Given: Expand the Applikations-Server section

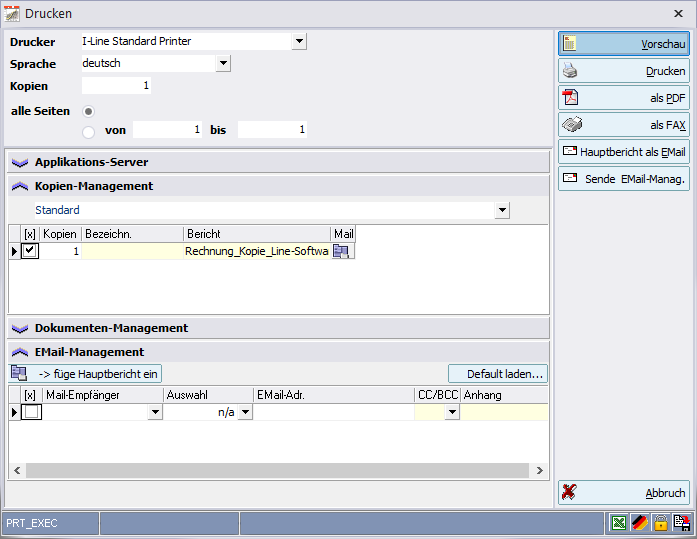Looking at the screenshot, I should (20, 162).
